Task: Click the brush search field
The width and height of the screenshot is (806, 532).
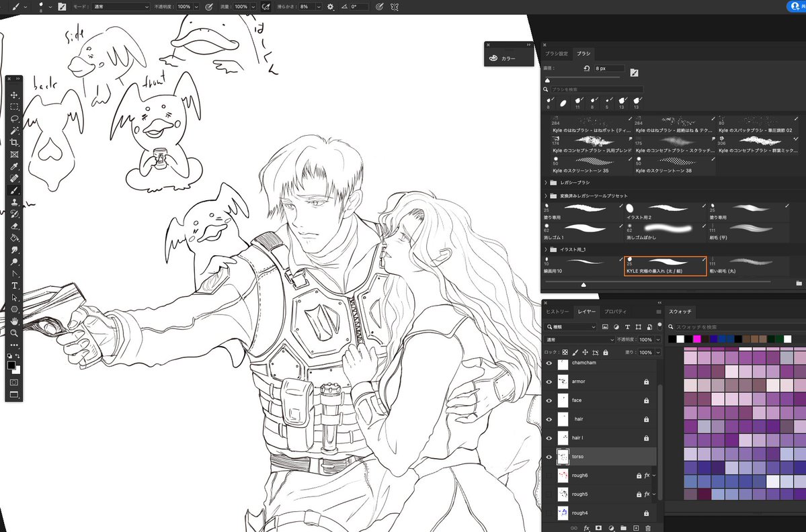Action: pos(596,89)
